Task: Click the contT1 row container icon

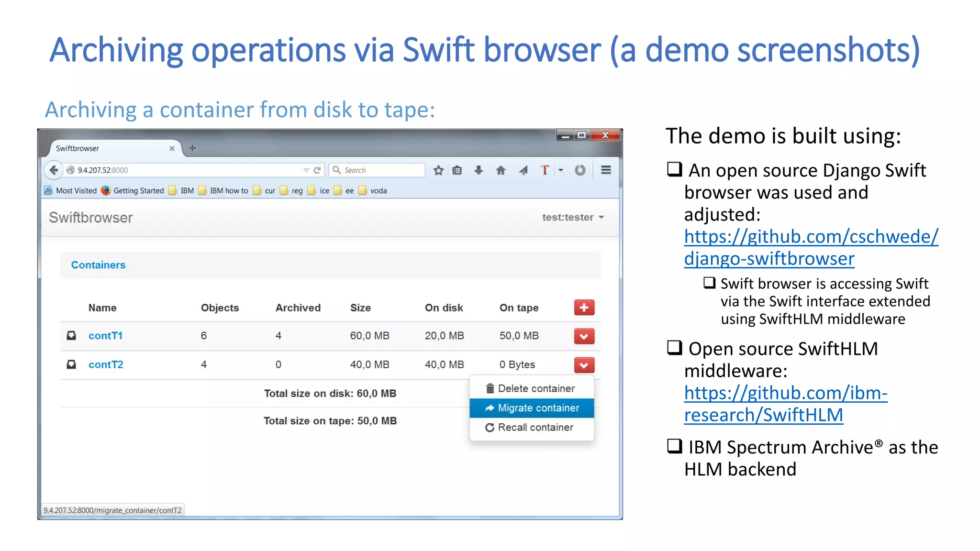Action: coord(71,335)
